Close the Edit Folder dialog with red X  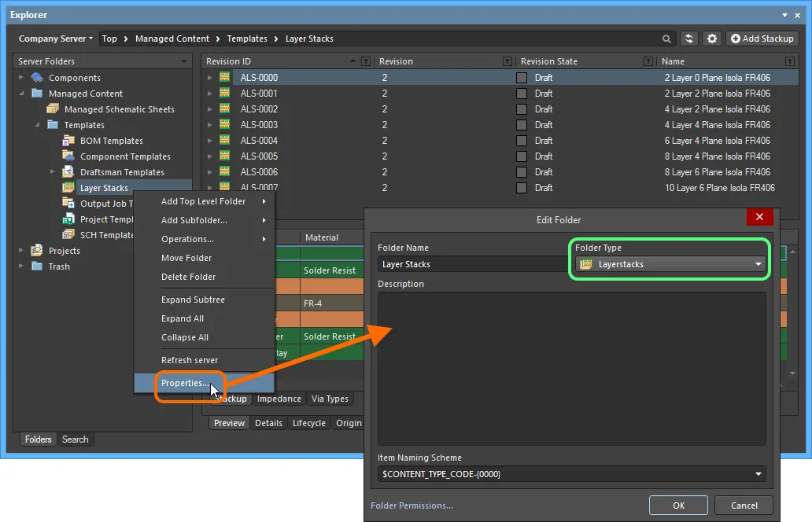point(759,217)
